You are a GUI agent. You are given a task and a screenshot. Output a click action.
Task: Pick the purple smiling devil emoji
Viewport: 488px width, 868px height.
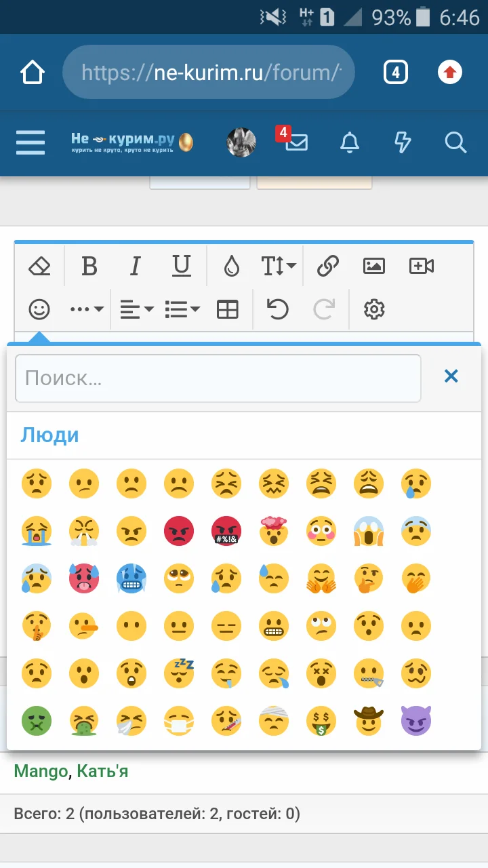(x=416, y=721)
